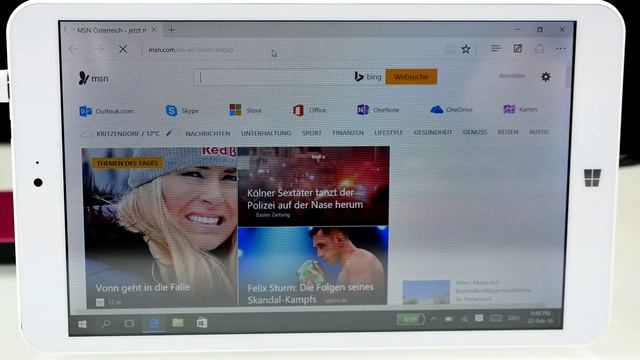Click the forward navigation arrow
The width and height of the screenshot is (640, 360).
(98, 49)
